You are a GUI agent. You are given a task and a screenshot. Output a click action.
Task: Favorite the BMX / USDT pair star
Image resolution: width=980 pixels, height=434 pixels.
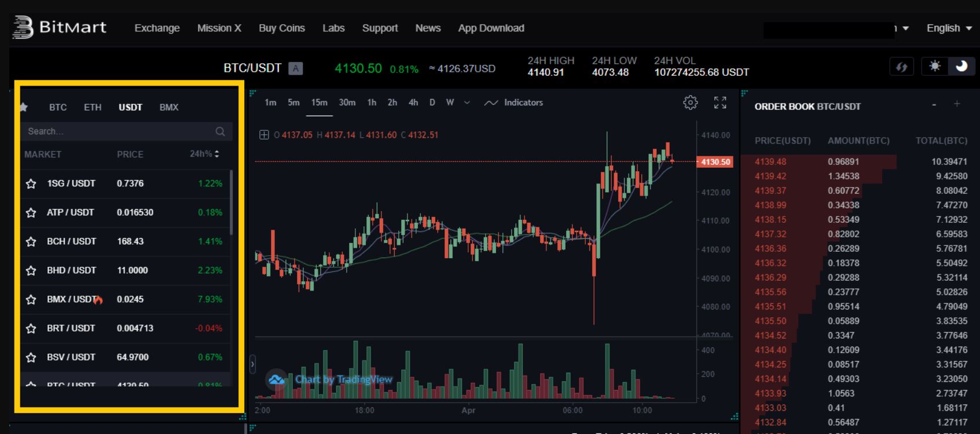31,299
